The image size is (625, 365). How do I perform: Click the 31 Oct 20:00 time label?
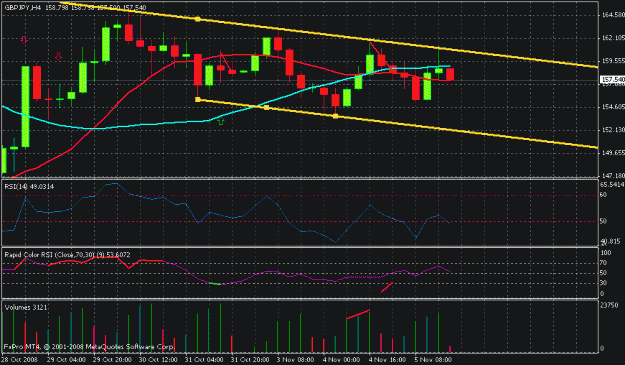point(250,359)
